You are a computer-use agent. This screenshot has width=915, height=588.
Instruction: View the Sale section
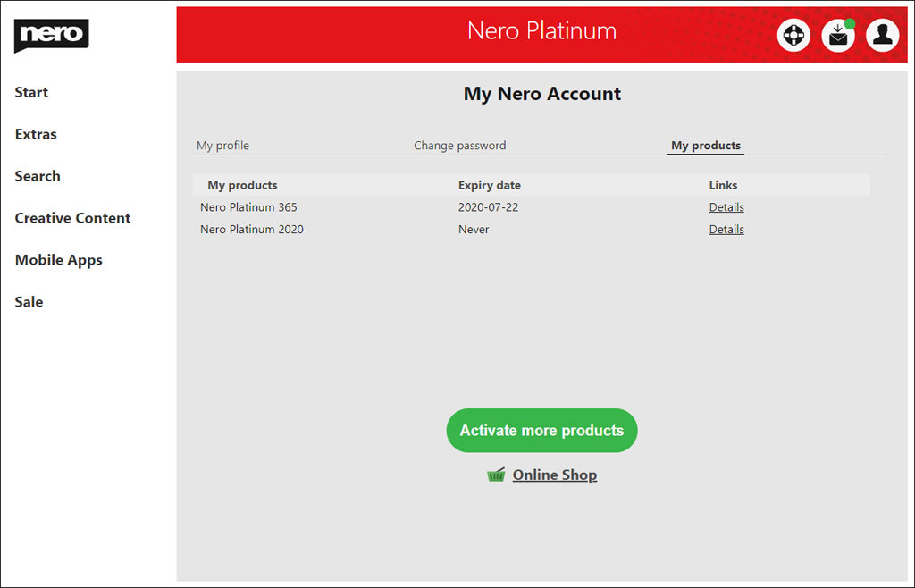[x=29, y=302]
